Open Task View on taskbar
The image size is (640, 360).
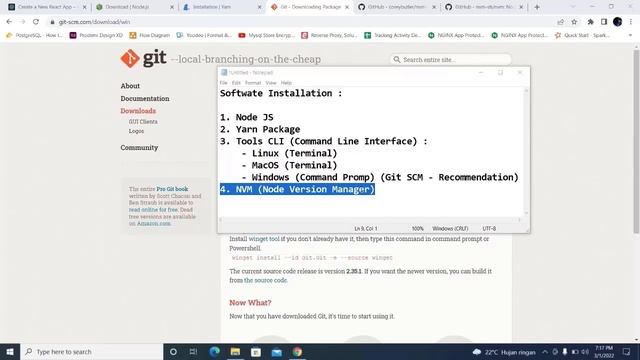[193, 351]
